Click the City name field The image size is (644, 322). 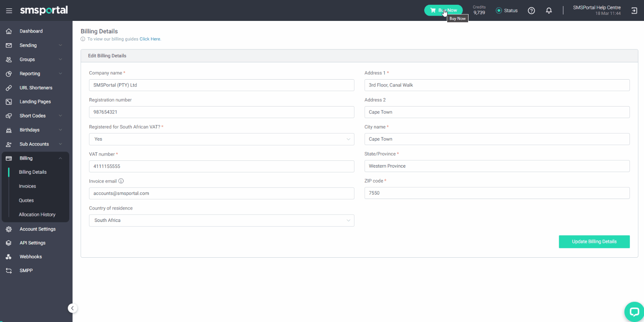click(x=497, y=139)
